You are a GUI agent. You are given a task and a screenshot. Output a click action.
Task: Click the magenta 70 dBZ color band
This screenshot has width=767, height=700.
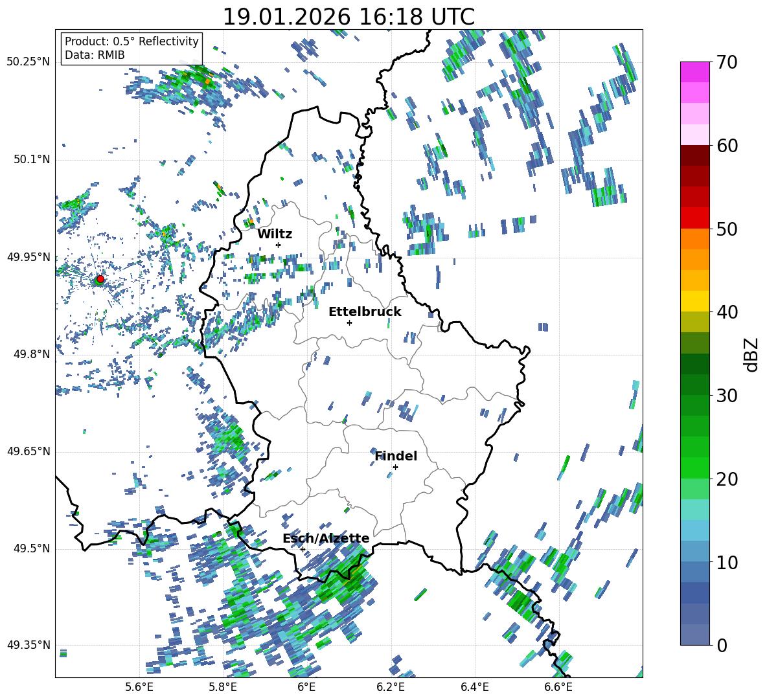(694, 72)
